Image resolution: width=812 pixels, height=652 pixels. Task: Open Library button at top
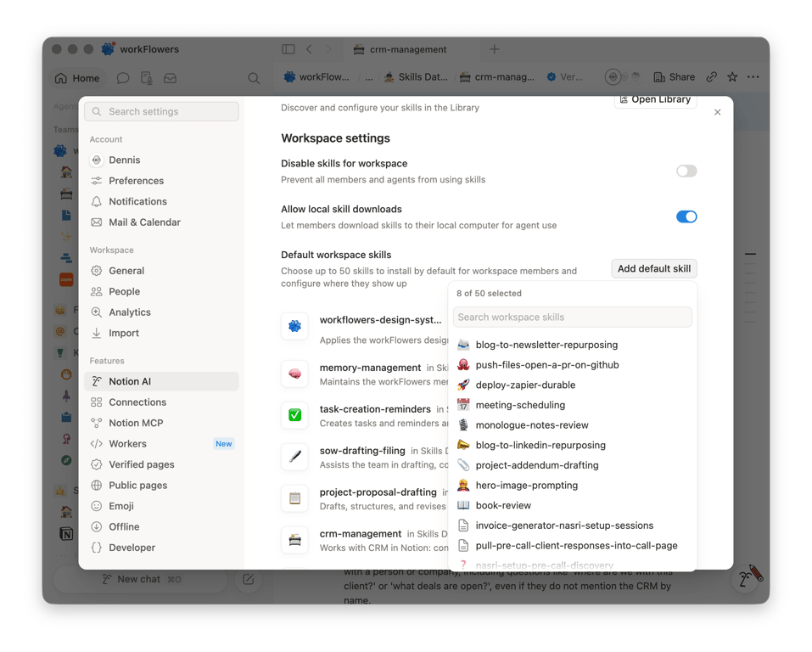pos(655,100)
